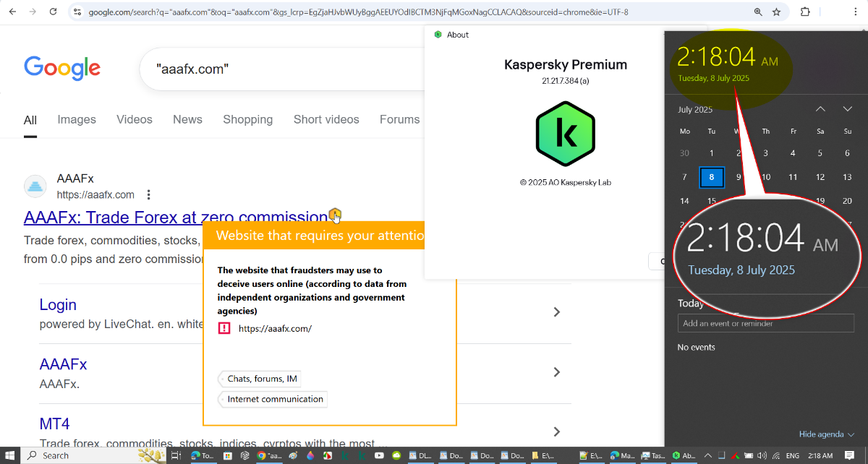
Task: Expand the MT4 sitelink chevron
Action: [x=556, y=431]
